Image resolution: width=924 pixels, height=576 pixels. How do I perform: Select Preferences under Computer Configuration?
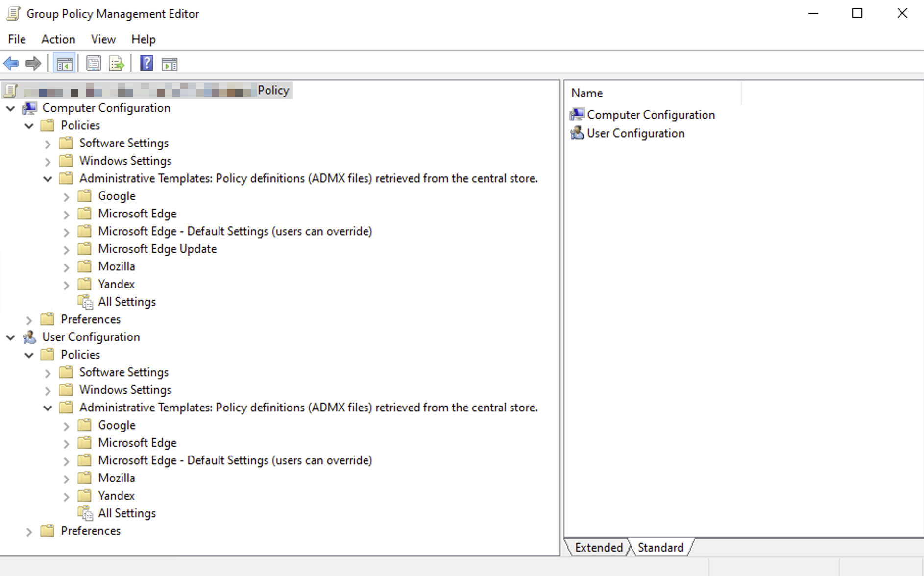tap(91, 319)
